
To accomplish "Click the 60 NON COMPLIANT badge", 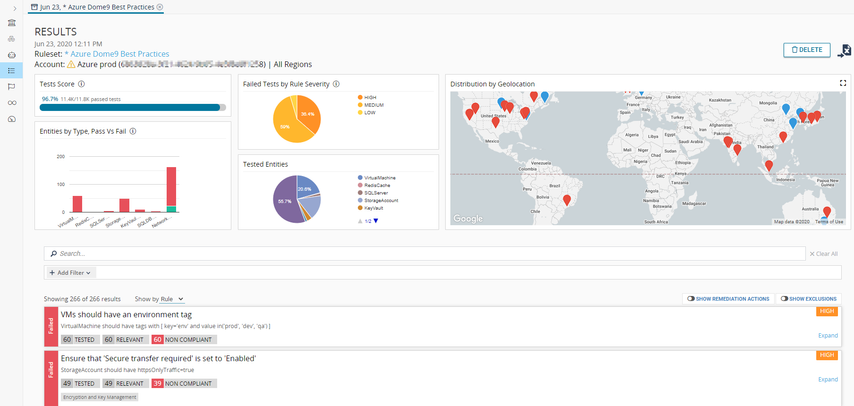I will pos(185,340).
